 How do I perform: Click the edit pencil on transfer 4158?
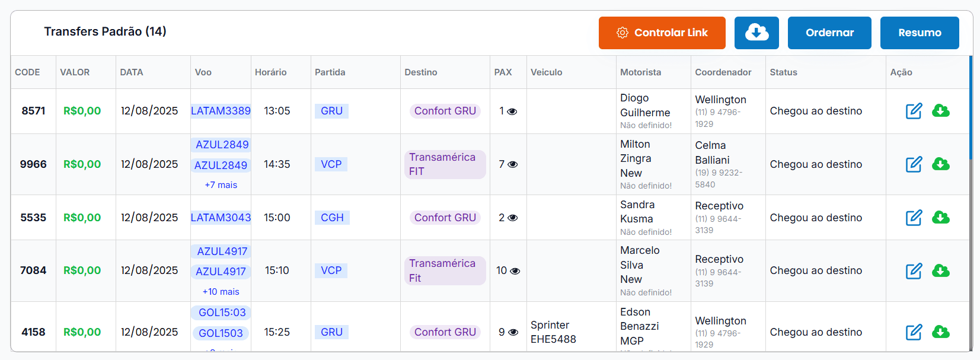click(914, 333)
